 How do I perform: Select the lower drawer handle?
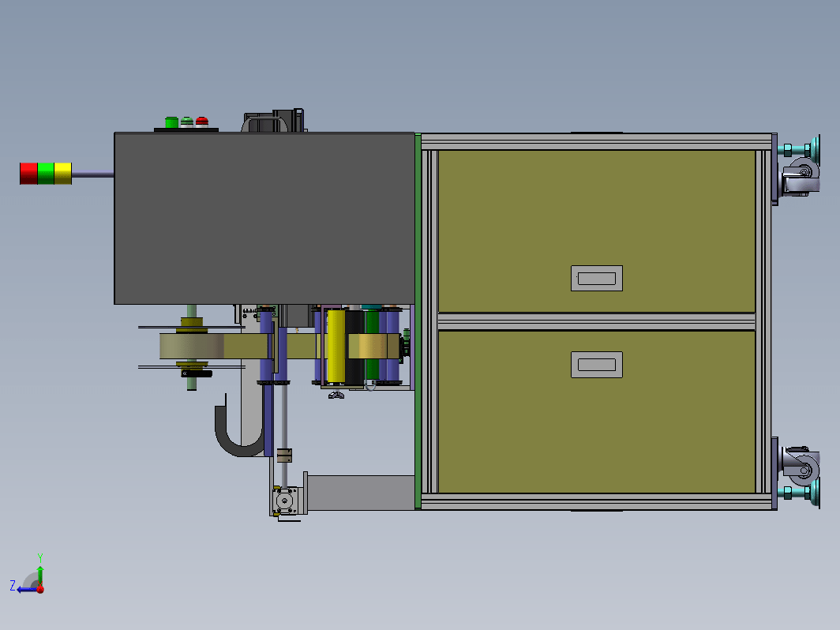[x=597, y=365]
